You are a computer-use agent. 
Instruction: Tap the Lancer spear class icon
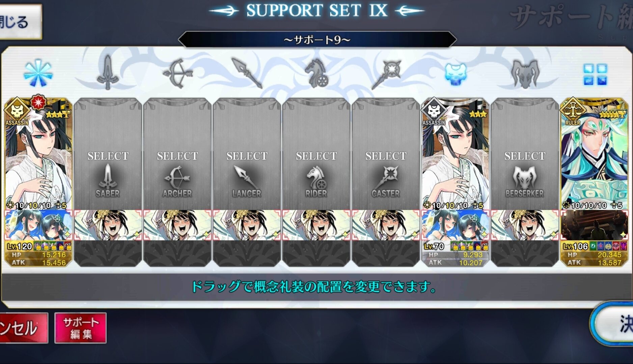[247, 73]
